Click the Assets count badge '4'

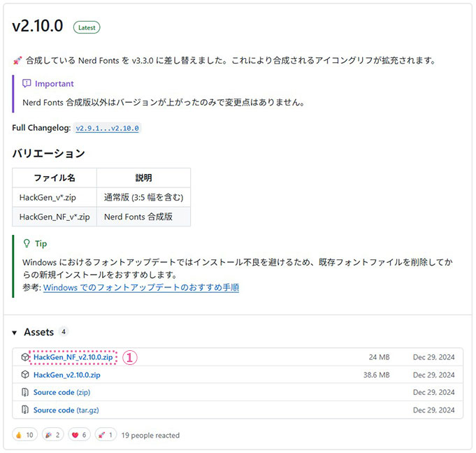click(x=64, y=332)
